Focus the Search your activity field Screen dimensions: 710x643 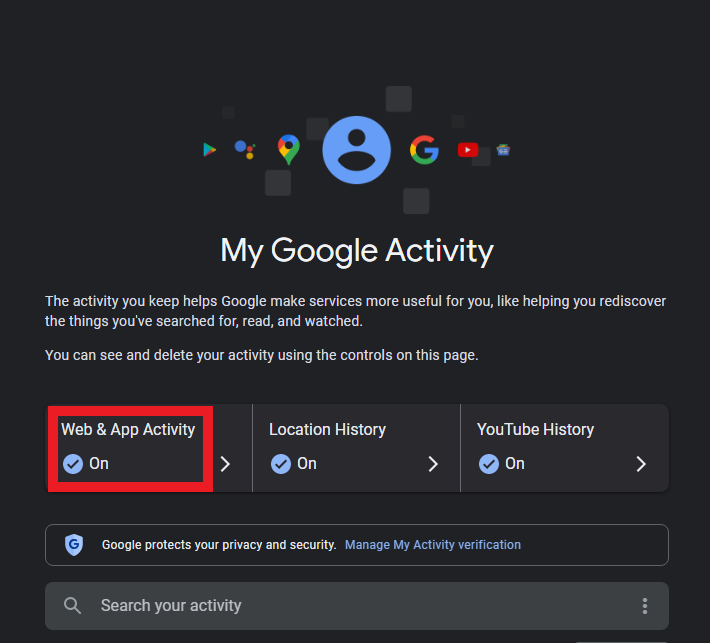[357, 606]
